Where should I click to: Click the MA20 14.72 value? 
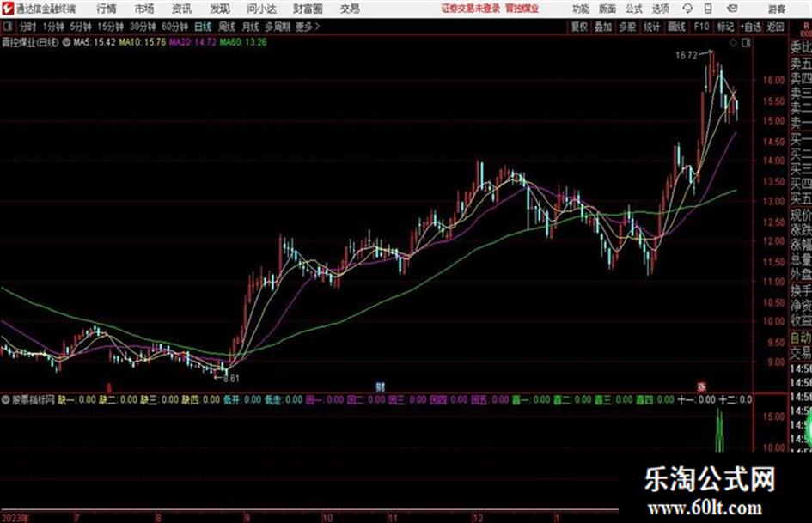[192, 42]
